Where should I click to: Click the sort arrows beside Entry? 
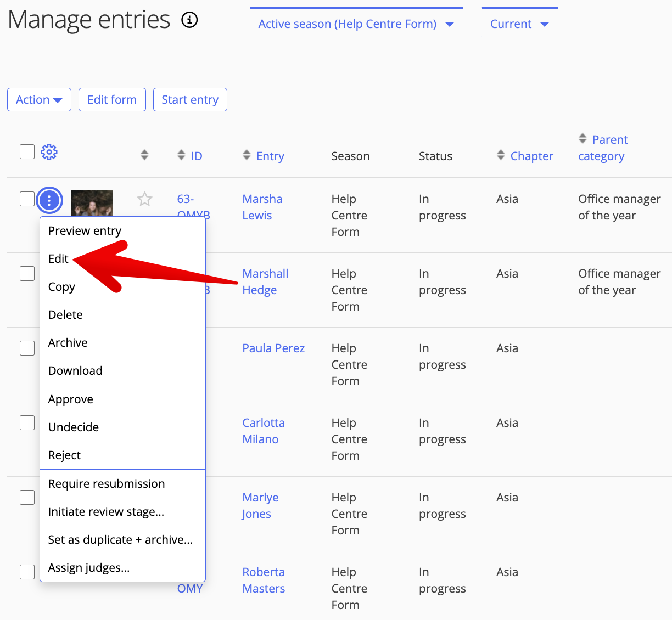pyautogui.click(x=247, y=155)
